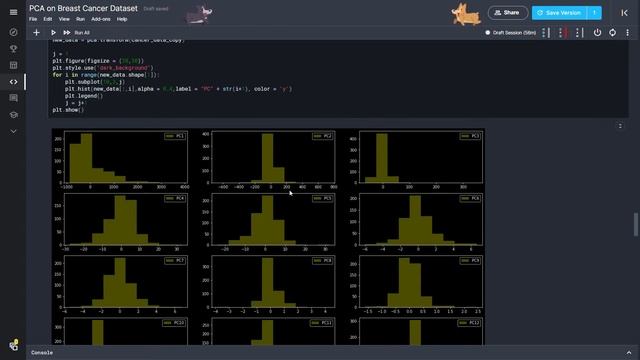Open the Code brackets sidebar icon
Screen dimensions: 640x360
click(x=13, y=82)
